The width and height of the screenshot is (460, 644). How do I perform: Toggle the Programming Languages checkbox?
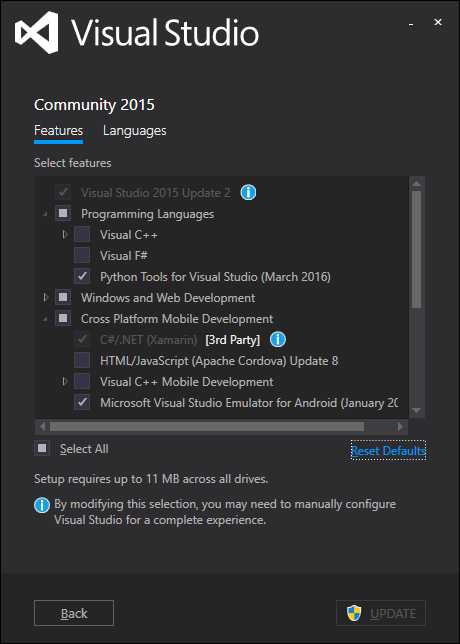pos(63,214)
